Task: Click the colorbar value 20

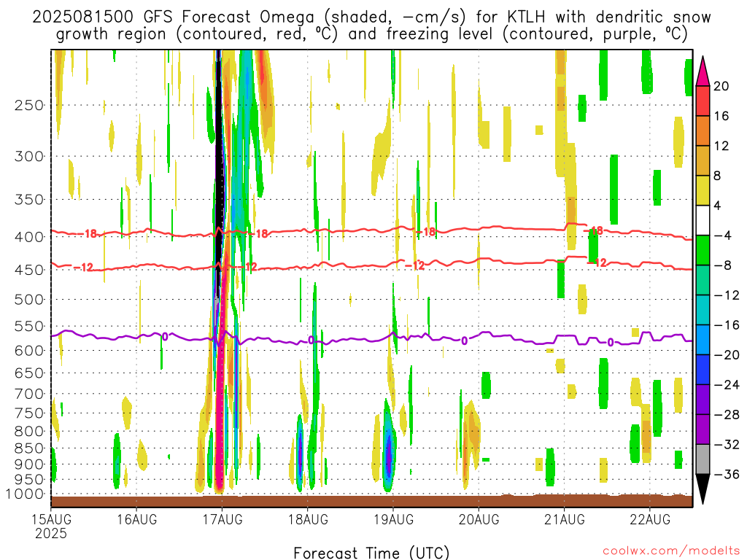Action: [x=721, y=86]
